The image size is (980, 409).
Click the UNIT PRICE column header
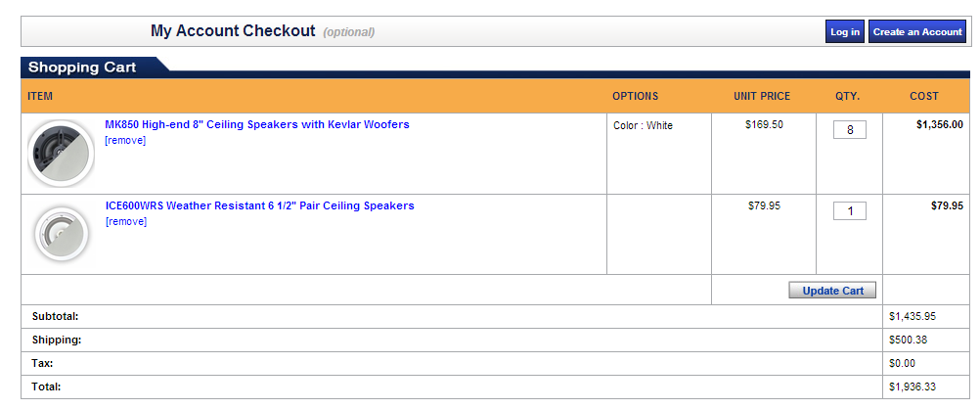click(x=762, y=96)
